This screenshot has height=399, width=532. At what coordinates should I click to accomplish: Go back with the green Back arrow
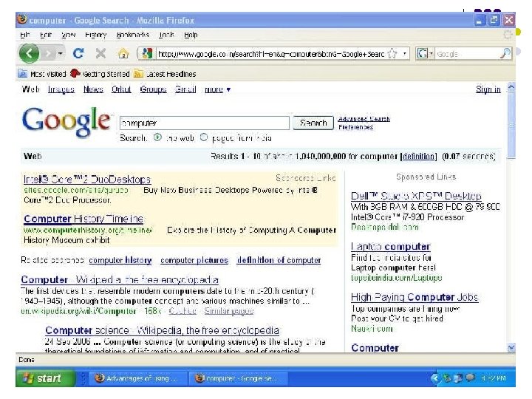[29, 53]
